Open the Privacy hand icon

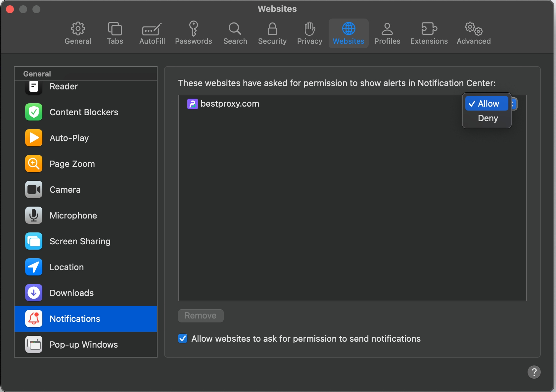pos(310,29)
